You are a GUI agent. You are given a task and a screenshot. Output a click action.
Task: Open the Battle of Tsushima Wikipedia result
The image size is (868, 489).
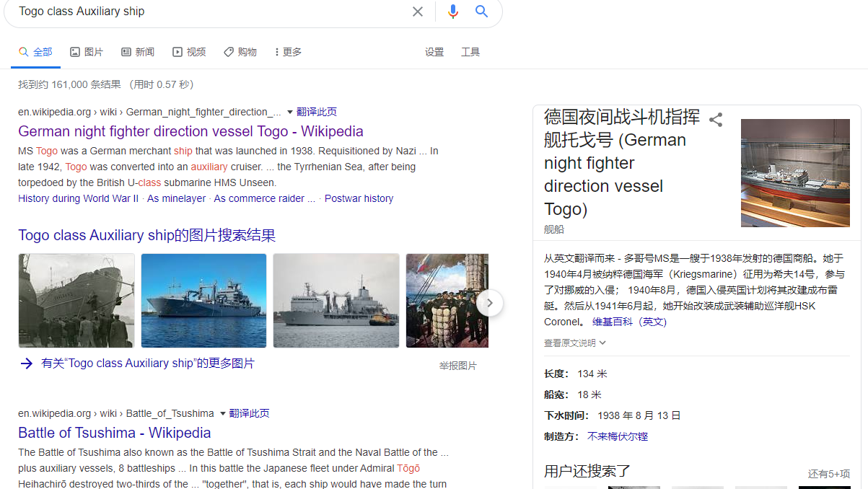pos(115,433)
